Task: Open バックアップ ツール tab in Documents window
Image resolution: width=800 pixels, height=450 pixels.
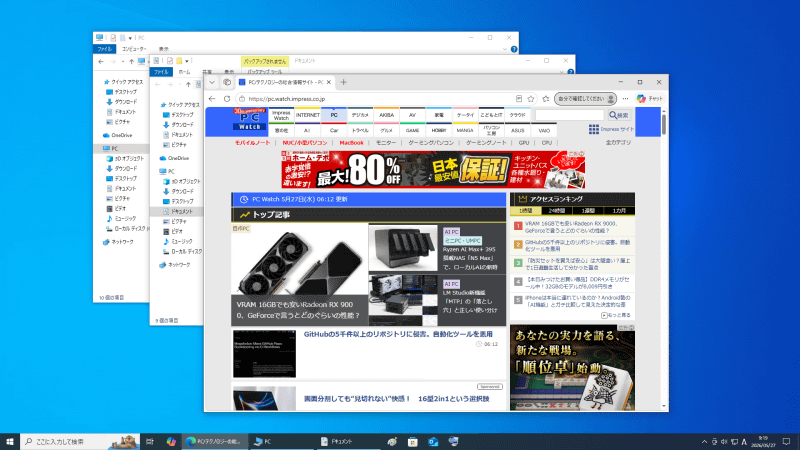Action: pyautogui.click(x=265, y=72)
